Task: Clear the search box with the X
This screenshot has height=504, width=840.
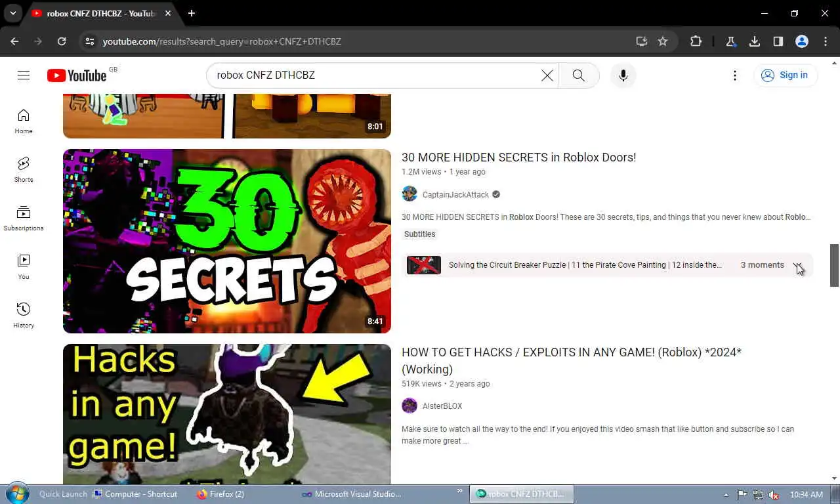Action: (547, 75)
